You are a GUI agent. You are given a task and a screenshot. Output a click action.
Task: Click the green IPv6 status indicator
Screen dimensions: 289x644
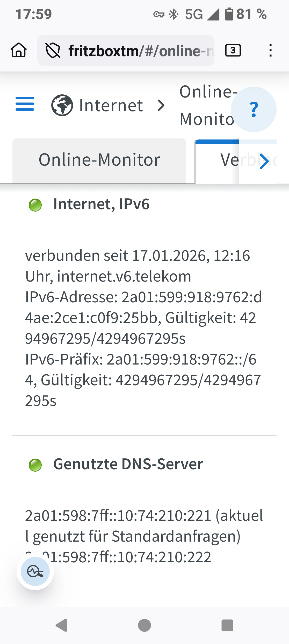pos(35,205)
